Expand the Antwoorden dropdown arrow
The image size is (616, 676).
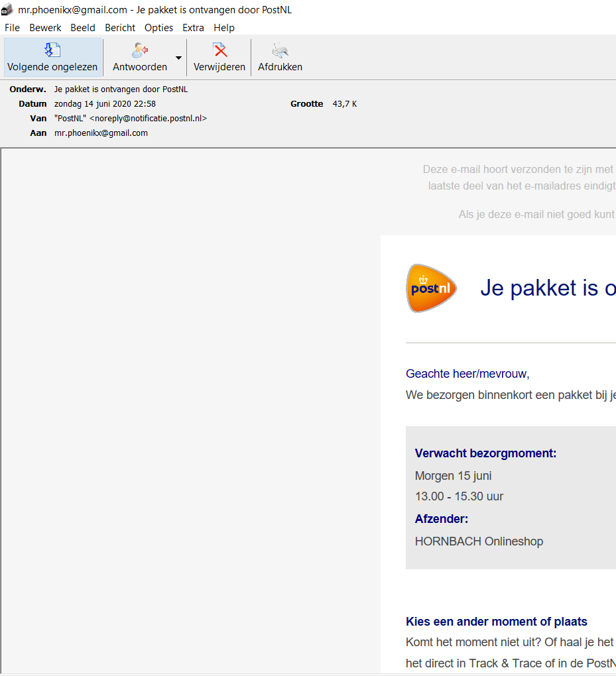[178, 58]
